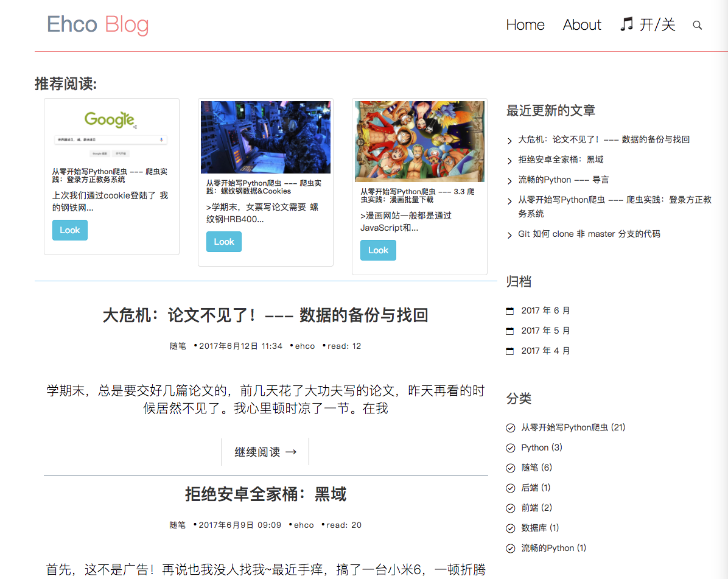Open the Home menu item
Image resolution: width=728 pixels, height=579 pixels.
coord(525,25)
